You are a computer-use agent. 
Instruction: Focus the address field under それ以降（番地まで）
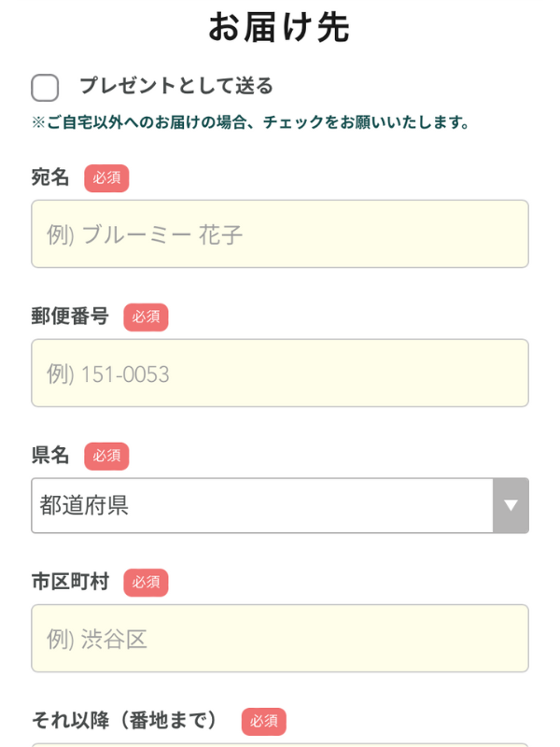[x=280, y=745]
